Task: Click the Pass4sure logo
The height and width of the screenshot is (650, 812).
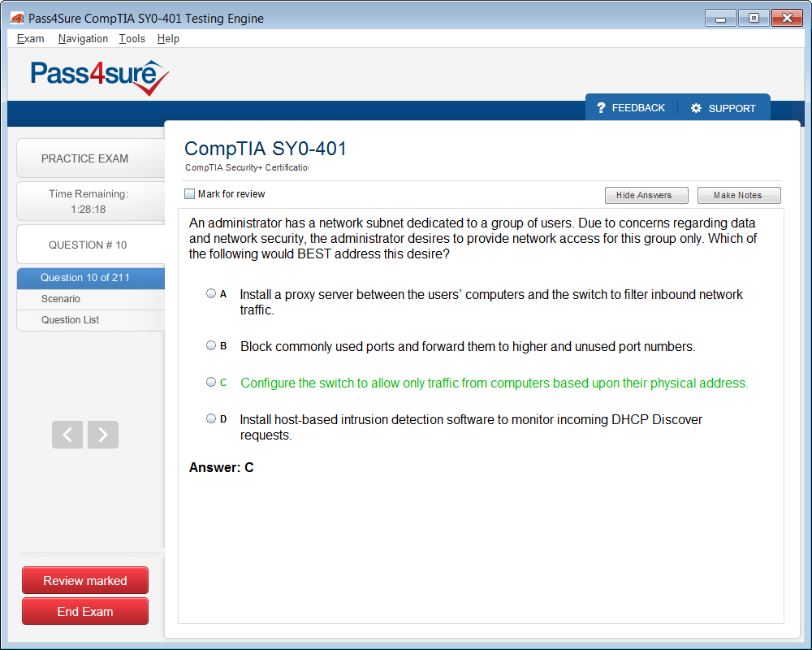Action: point(99,77)
